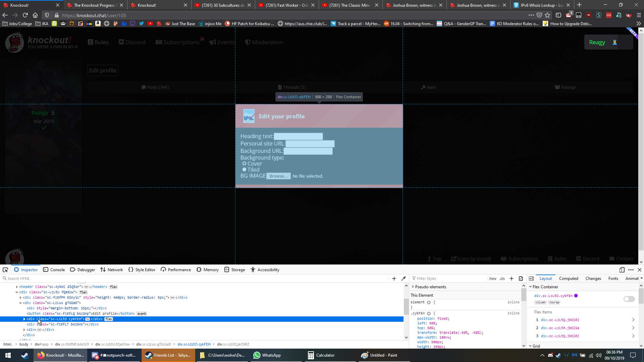Open flex item 1 div.sc-LzLtQ.jkOIRZ

[x=560, y=320]
